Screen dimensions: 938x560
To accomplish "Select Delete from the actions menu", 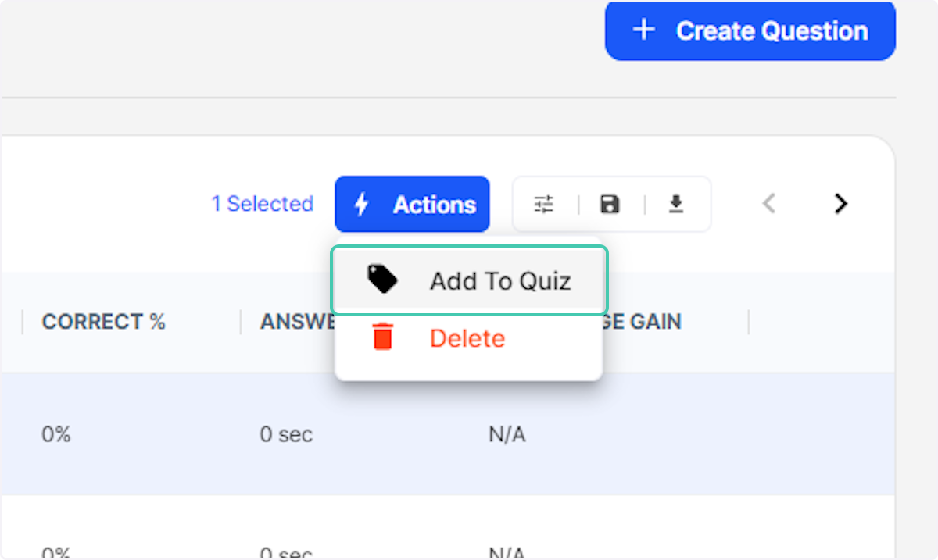I will tap(467, 337).
